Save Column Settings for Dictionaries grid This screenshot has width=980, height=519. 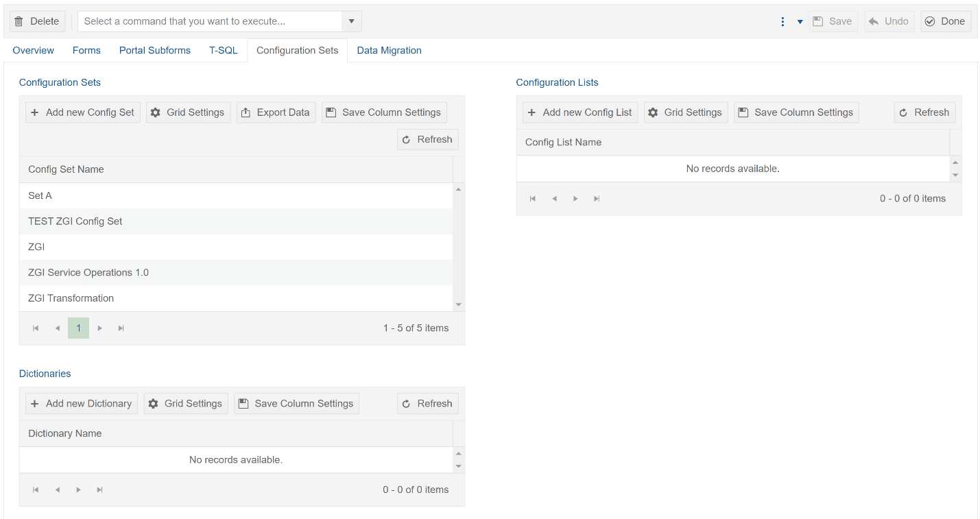click(x=296, y=404)
